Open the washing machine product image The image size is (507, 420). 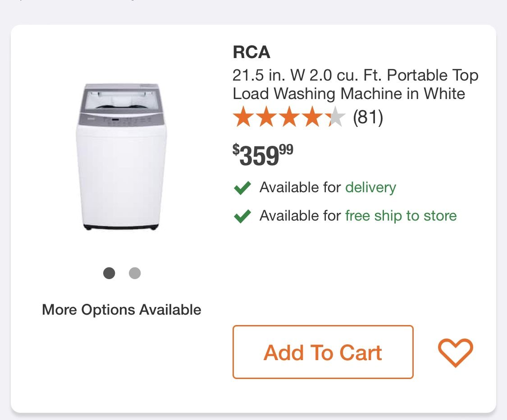tap(121, 158)
